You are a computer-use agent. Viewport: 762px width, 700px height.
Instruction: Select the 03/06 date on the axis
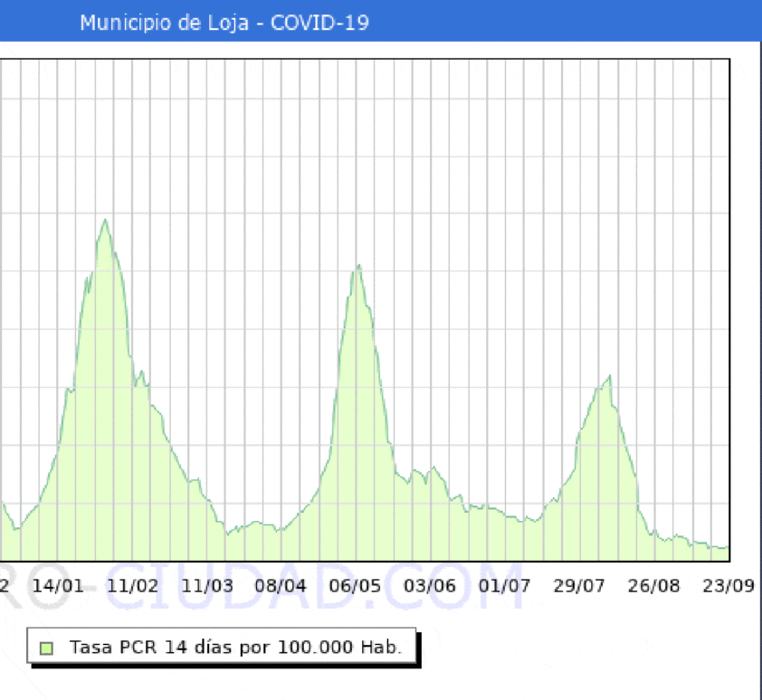coord(430,585)
